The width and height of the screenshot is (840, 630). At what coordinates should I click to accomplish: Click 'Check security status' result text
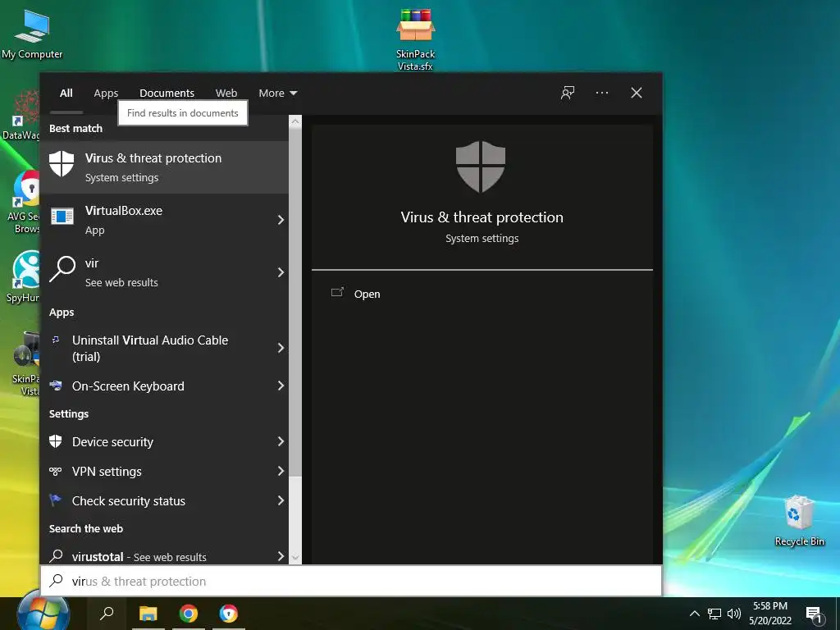click(x=129, y=501)
